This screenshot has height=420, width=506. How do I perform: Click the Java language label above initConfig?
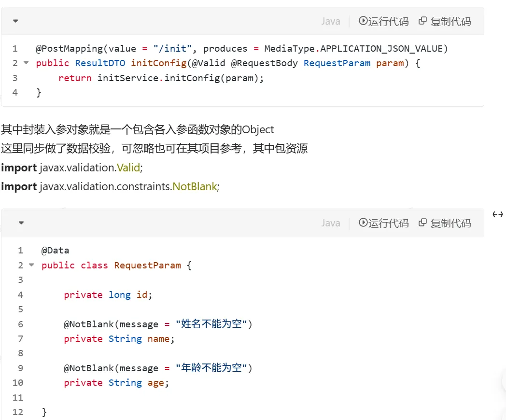331,21
